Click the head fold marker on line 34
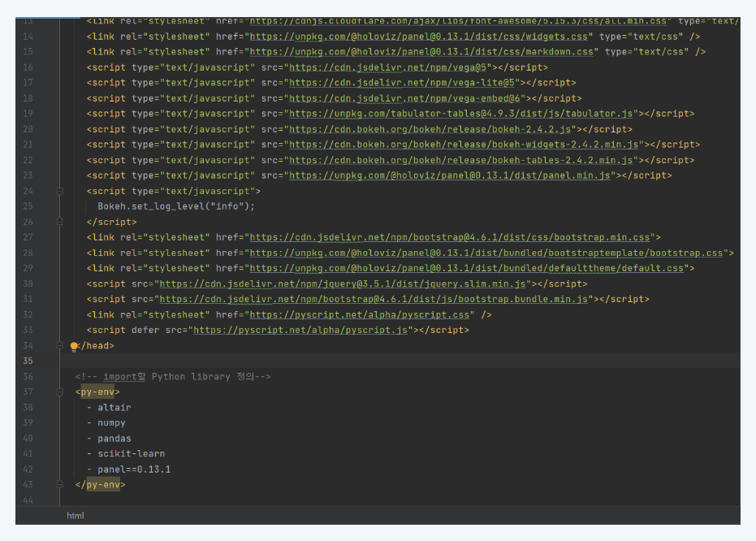Screen dimensions: 756x541 60,345
